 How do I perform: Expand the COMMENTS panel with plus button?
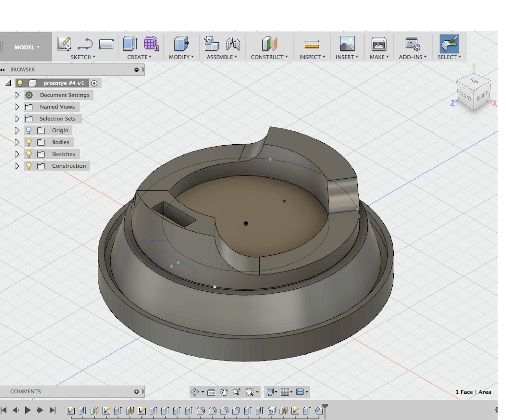point(137,392)
